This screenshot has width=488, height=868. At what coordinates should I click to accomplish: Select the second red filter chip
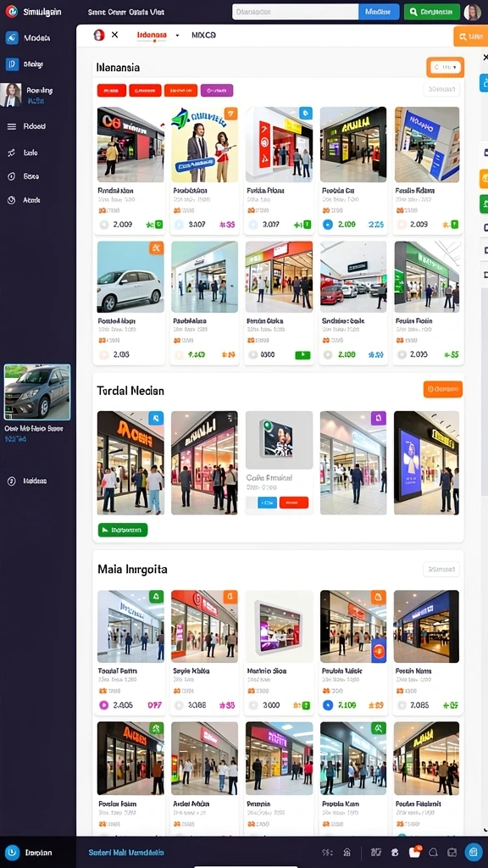pyautogui.click(x=145, y=90)
